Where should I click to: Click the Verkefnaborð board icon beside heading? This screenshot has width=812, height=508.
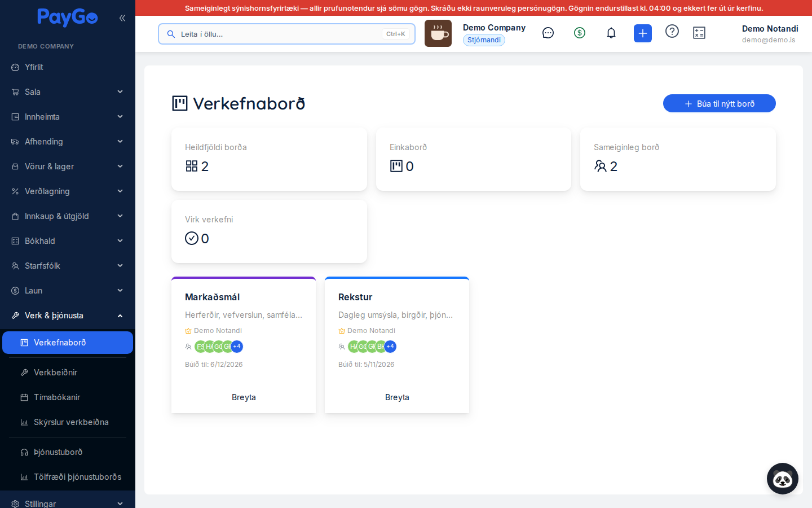180,103
